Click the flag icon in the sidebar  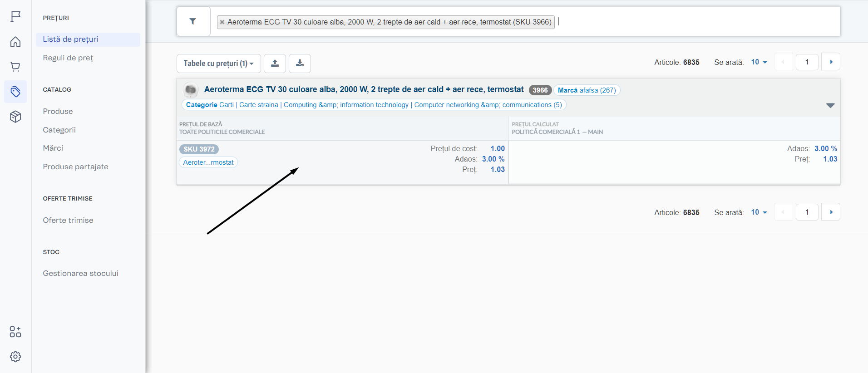point(15,17)
